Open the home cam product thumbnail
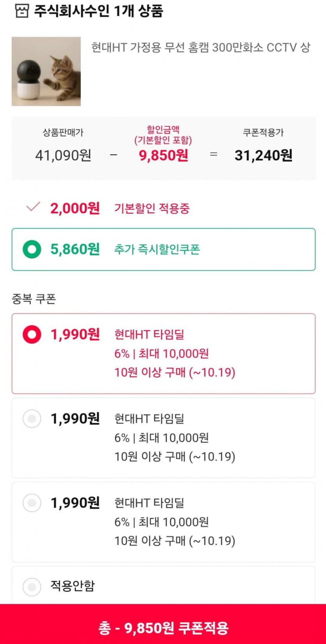 [46, 72]
